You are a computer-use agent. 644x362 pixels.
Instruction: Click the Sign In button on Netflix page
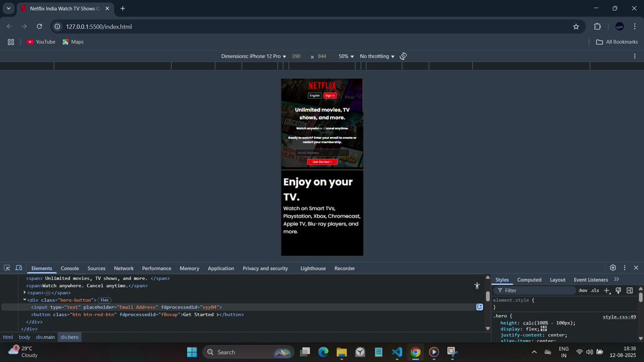click(330, 95)
